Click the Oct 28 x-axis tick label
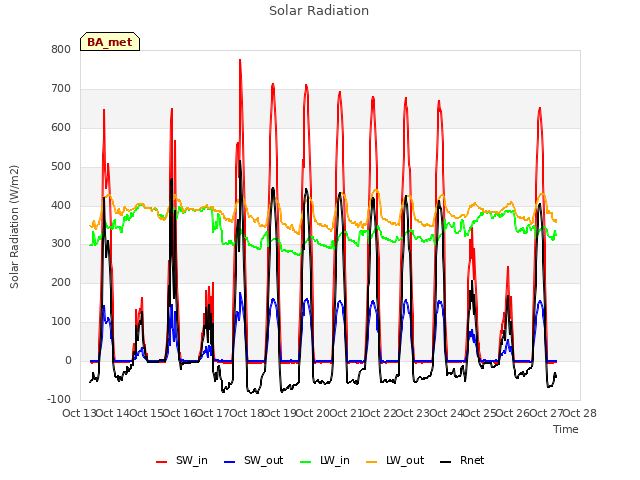This screenshot has height=480, width=640. pyautogui.click(x=580, y=413)
